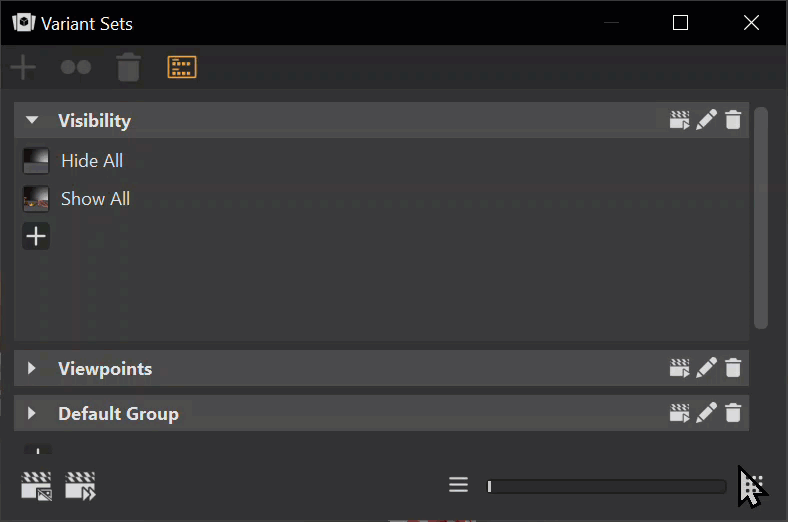Click the toolbar trash delete icon
Viewport: 788px width, 522px height.
tap(128, 67)
